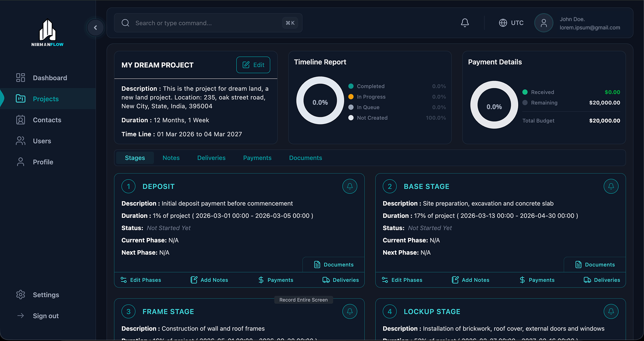Viewport: 644px width, 341px height.
Task: Open Deliveries for the DEPOSIT stage
Action: click(x=341, y=280)
